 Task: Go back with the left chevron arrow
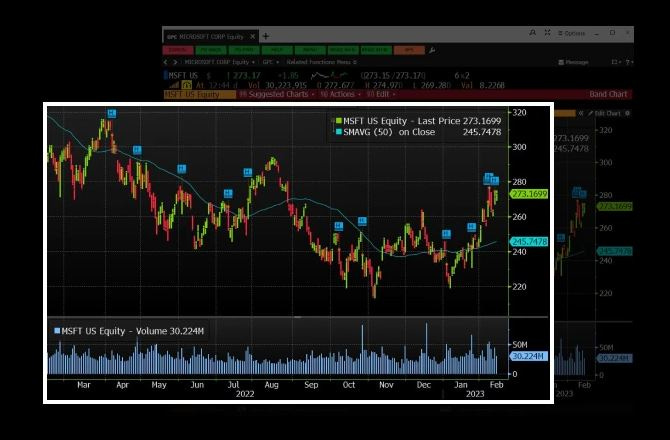pyautogui.click(x=165, y=62)
